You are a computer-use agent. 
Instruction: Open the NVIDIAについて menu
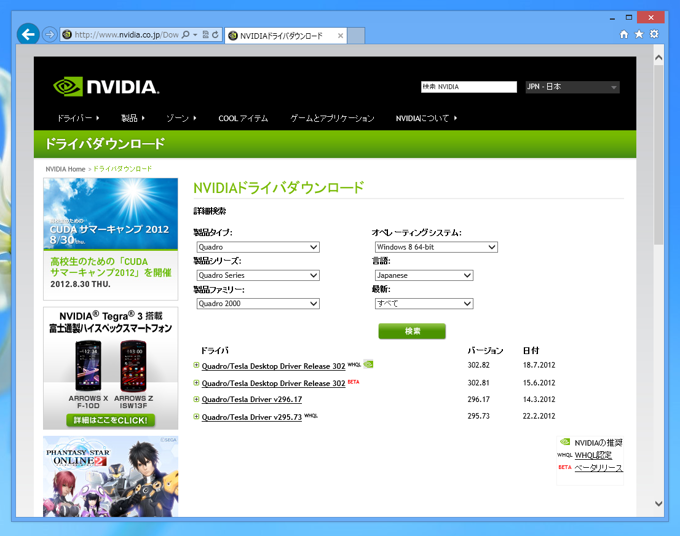pyautogui.click(x=426, y=118)
